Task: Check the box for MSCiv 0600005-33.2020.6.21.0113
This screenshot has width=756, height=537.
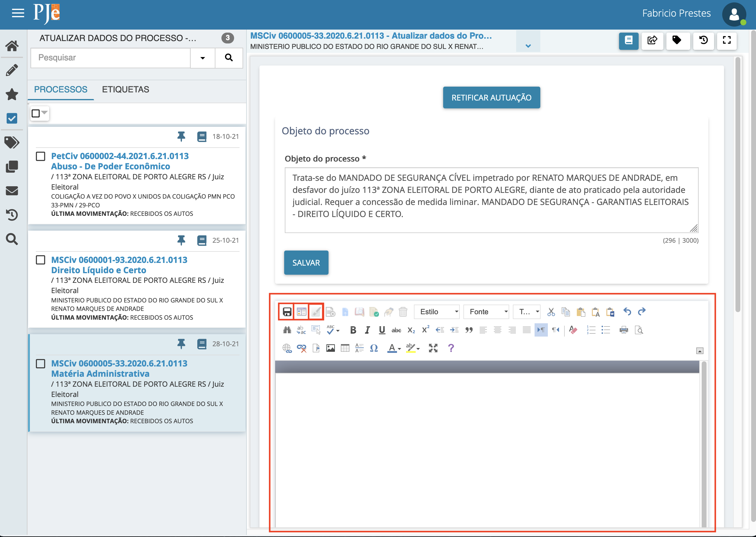Action: click(41, 364)
